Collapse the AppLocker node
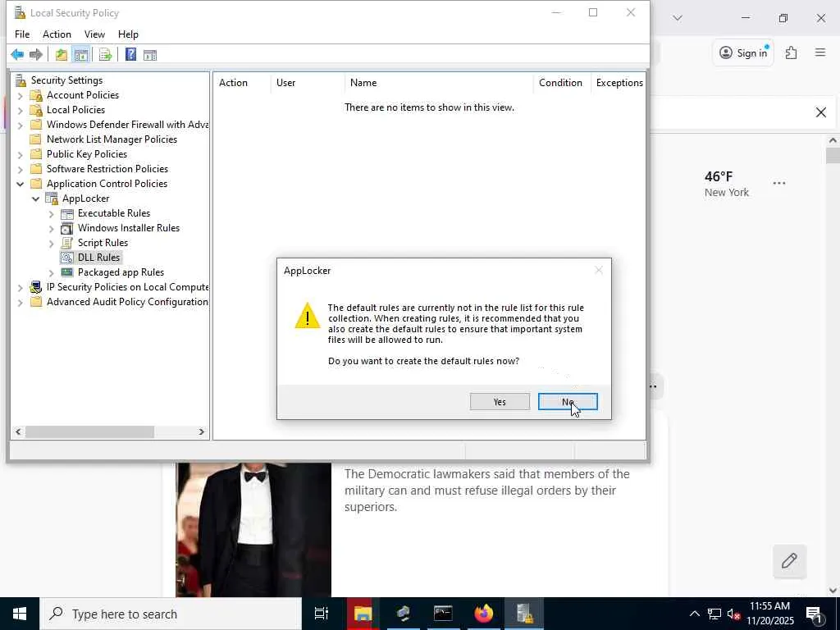The height and width of the screenshot is (630, 840). click(36, 199)
